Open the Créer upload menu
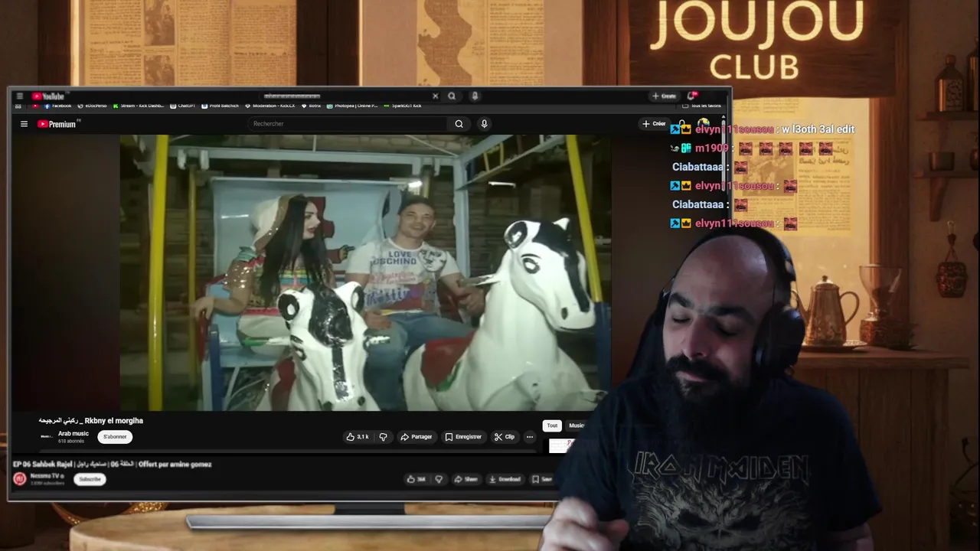 click(654, 124)
